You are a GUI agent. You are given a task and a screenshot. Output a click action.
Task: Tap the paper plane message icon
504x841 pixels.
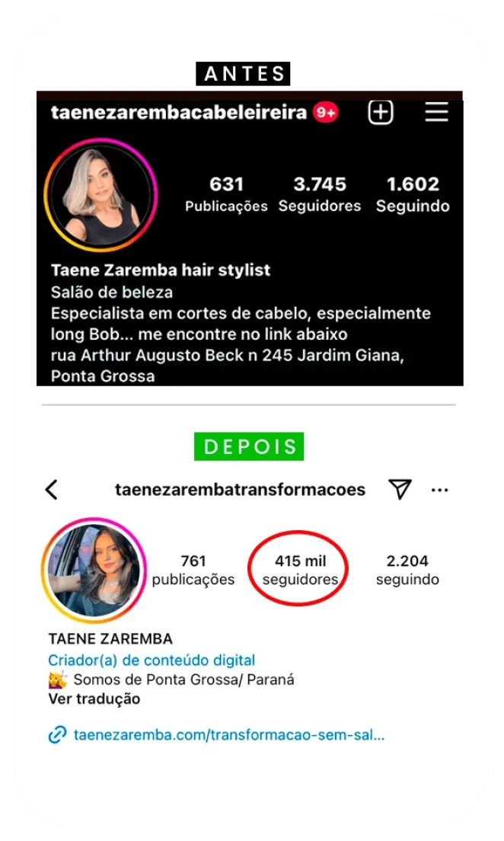[x=400, y=489]
